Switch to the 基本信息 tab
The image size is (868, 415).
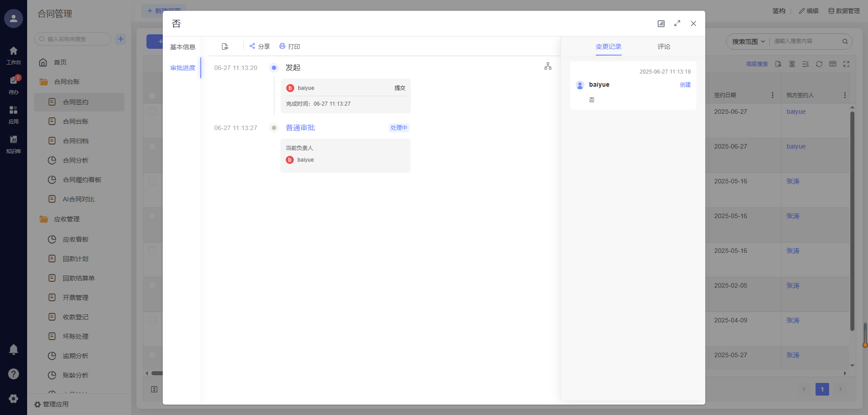[x=183, y=47]
